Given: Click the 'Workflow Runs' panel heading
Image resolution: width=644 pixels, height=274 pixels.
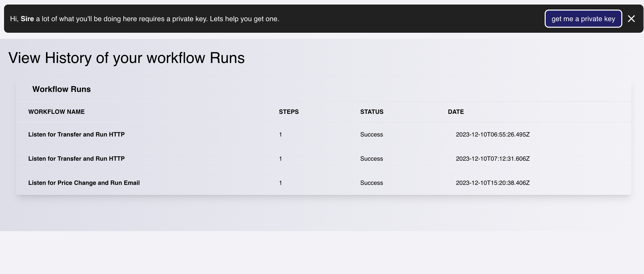Looking at the screenshot, I should tap(62, 89).
